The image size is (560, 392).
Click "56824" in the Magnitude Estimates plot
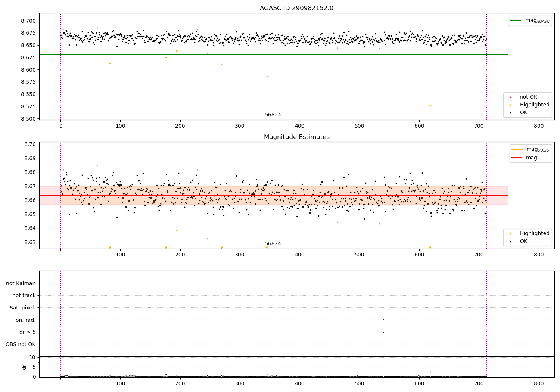273,244
